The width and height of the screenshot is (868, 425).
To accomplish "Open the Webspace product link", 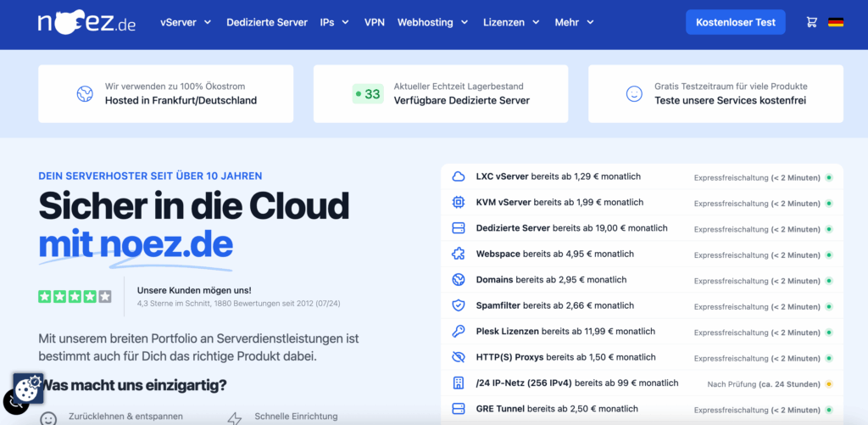I will (554, 254).
